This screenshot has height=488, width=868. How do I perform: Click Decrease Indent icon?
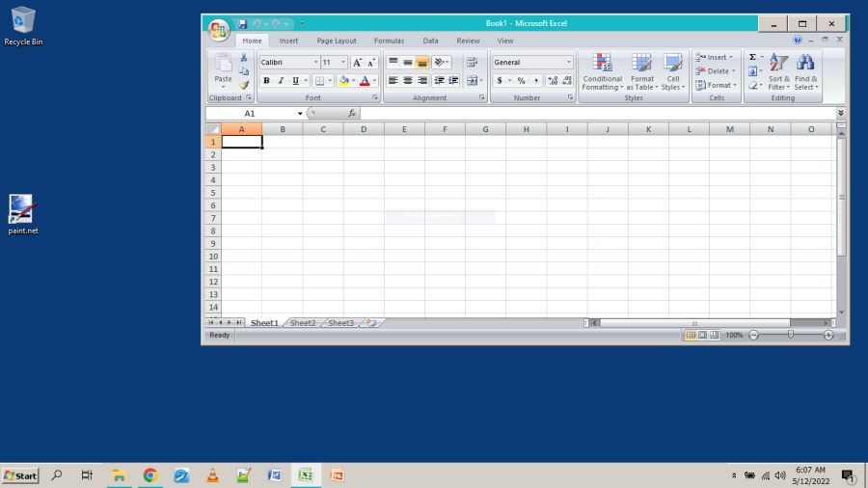pos(439,81)
